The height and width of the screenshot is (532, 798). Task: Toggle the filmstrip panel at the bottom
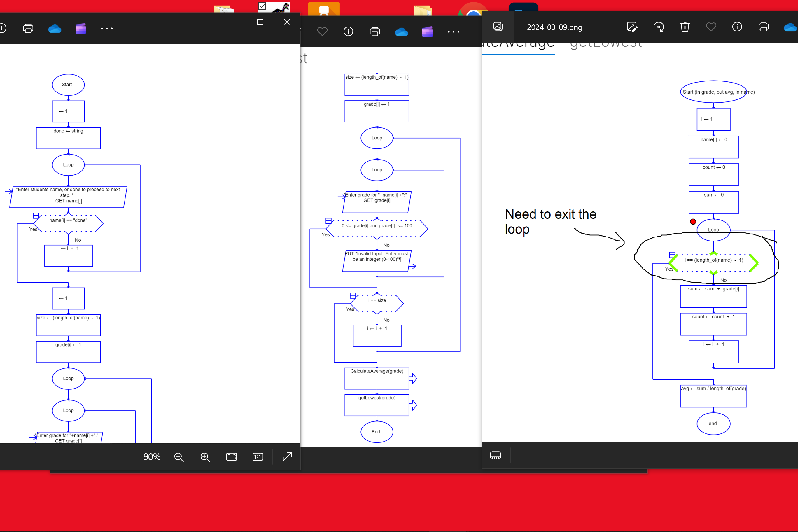coord(495,455)
